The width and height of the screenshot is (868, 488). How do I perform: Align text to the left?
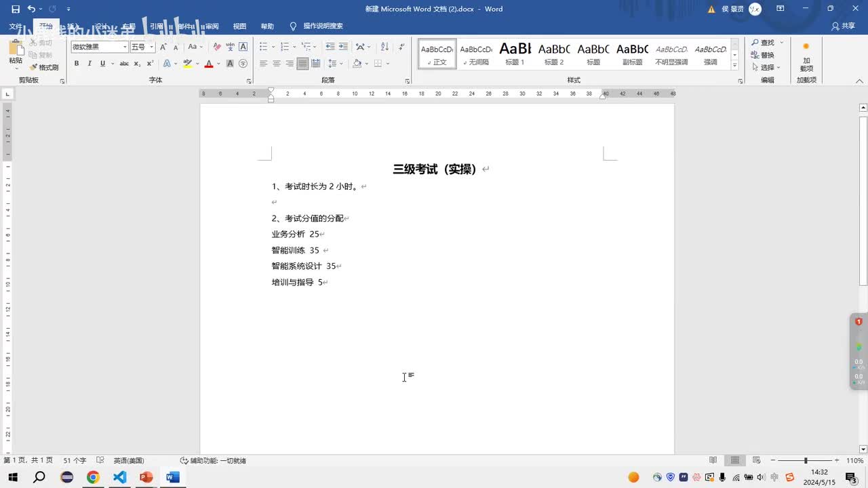pyautogui.click(x=263, y=64)
